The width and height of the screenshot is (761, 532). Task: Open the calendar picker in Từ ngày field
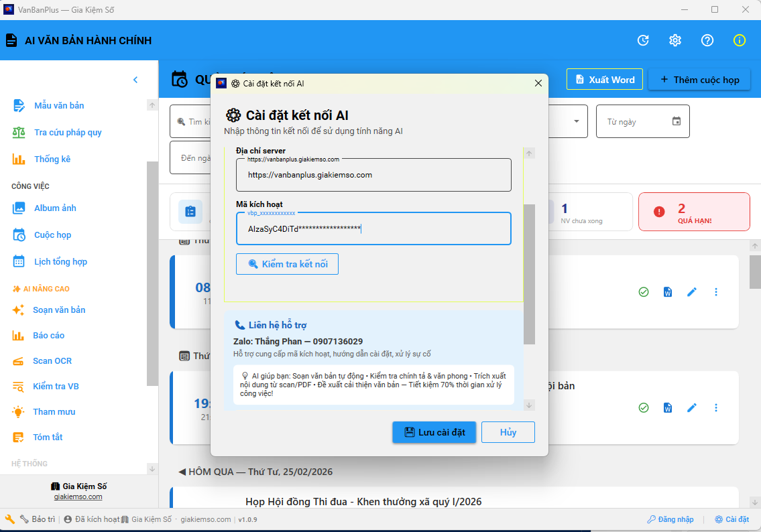[677, 121]
